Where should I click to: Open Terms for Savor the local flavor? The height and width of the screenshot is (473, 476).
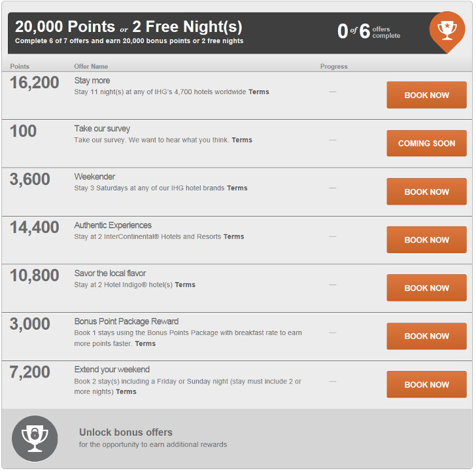coord(185,285)
